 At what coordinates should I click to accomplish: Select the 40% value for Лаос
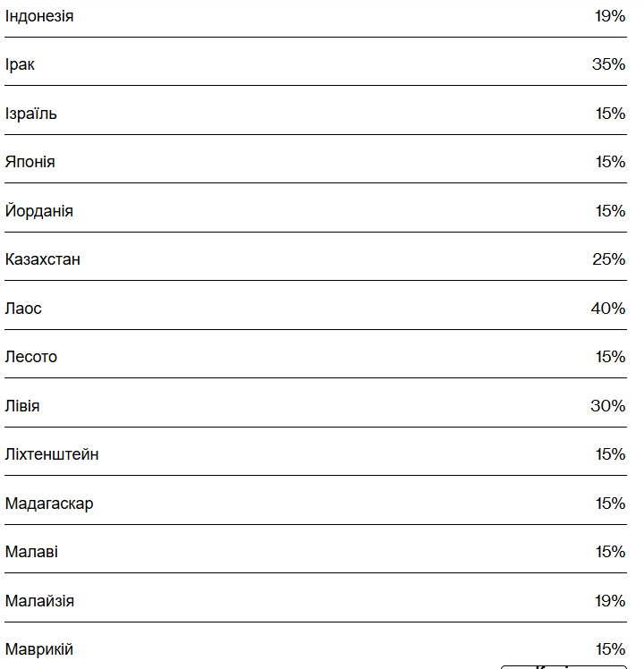coord(607,309)
